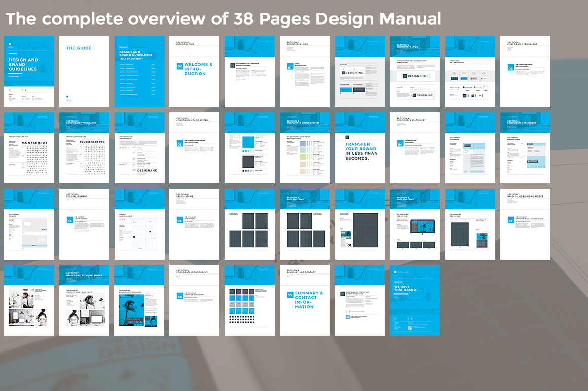Pick the dark gray swatch on primary color page

point(247,162)
